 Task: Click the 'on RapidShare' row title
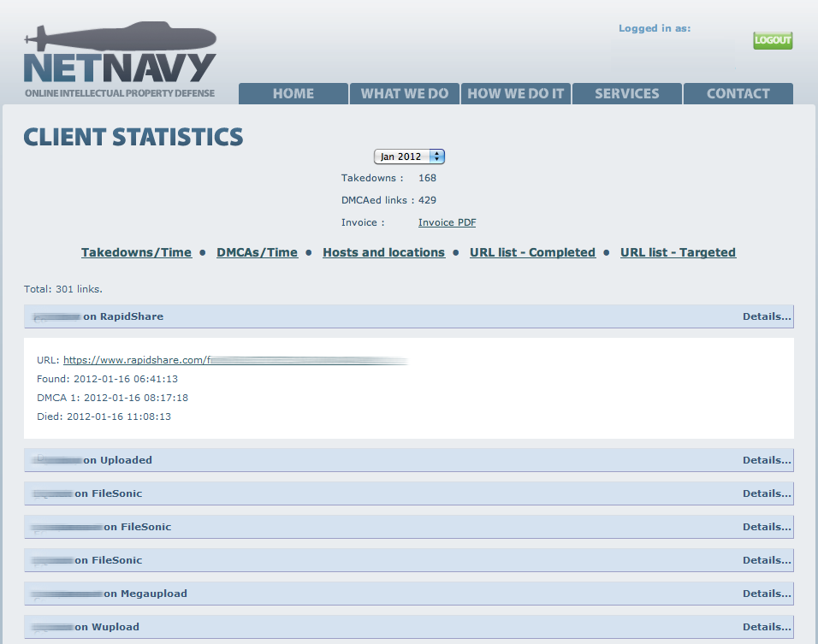pyautogui.click(x=123, y=316)
